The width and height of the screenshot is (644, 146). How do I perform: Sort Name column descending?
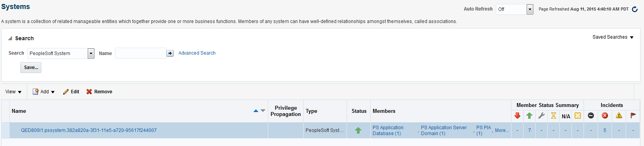click(263, 111)
